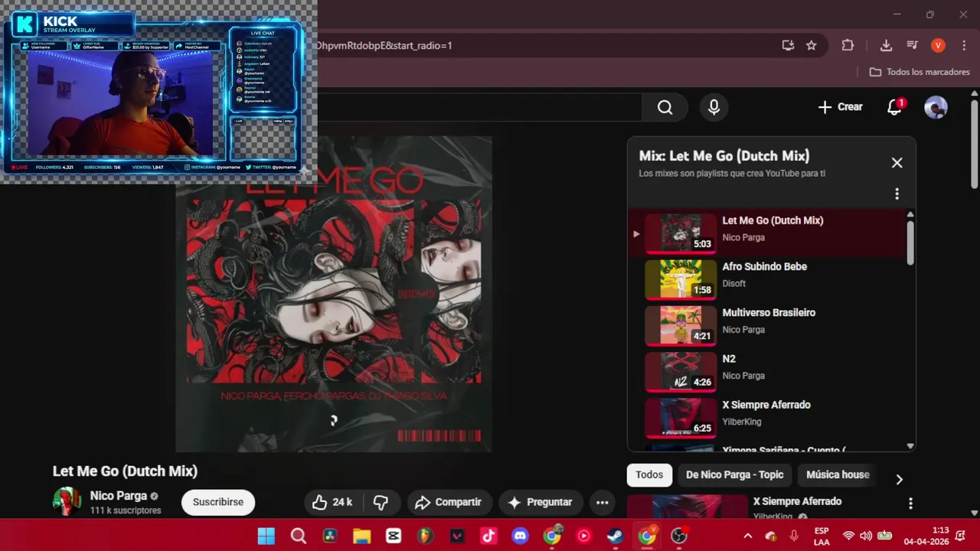Click the address bar URL text
The height and width of the screenshot is (551, 980).
(384, 45)
